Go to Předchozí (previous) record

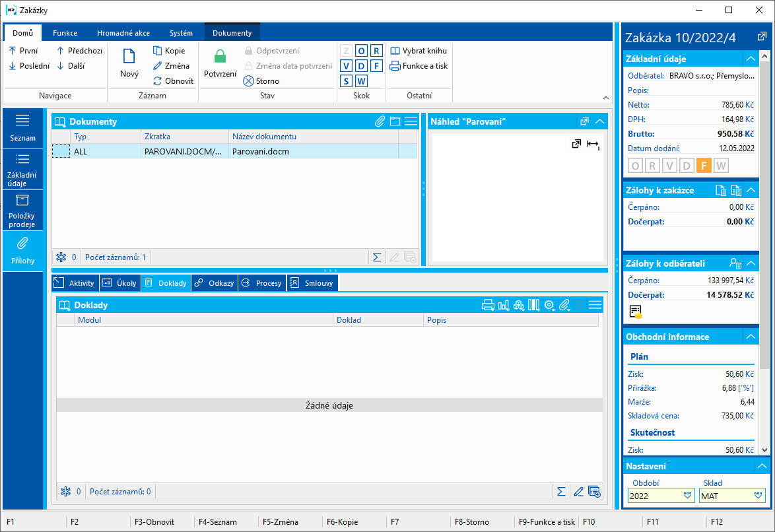coord(80,50)
